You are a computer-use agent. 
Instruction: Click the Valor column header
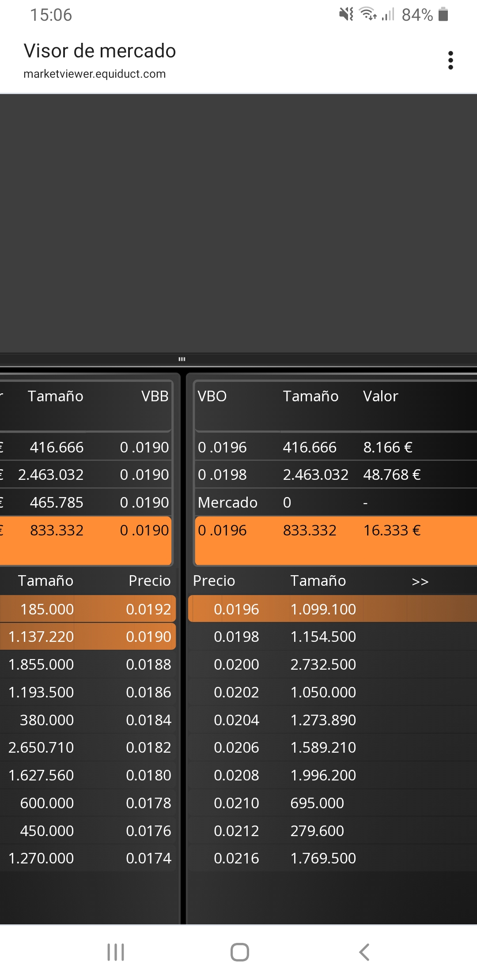[381, 396]
